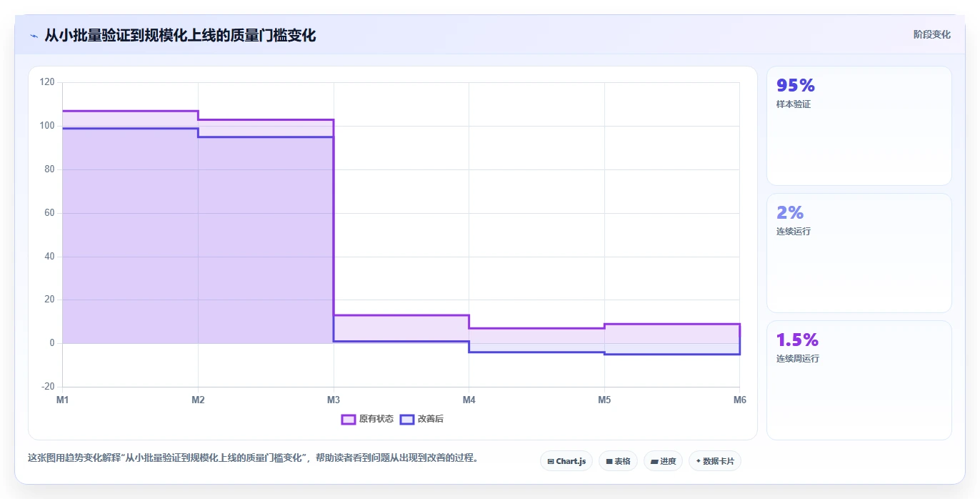
Task: Click the 进度 tag icon
Action: click(x=654, y=462)
